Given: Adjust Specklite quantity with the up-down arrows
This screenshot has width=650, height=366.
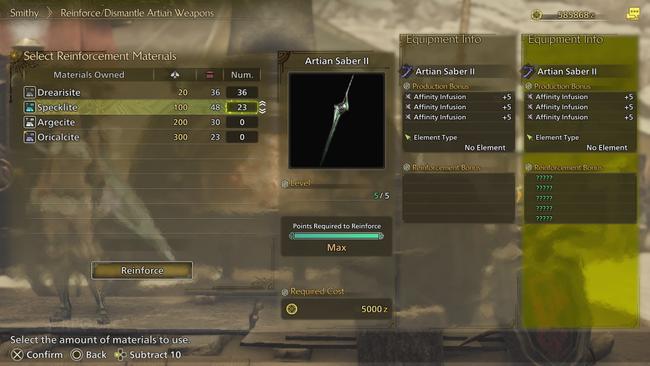Looking at the screenshot, I should tap(262, 107).
